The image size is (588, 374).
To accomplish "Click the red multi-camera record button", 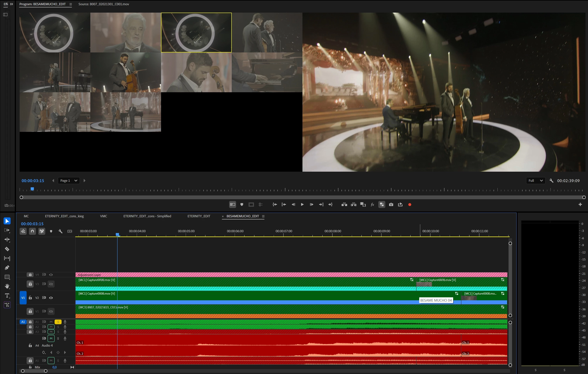I will click(410, 205).
